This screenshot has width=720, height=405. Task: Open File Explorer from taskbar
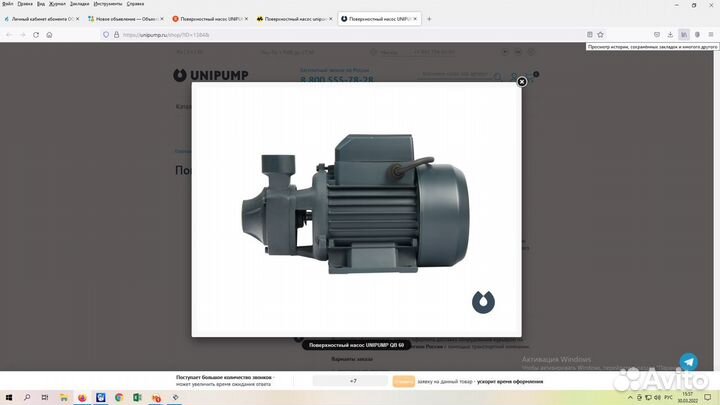64,398
